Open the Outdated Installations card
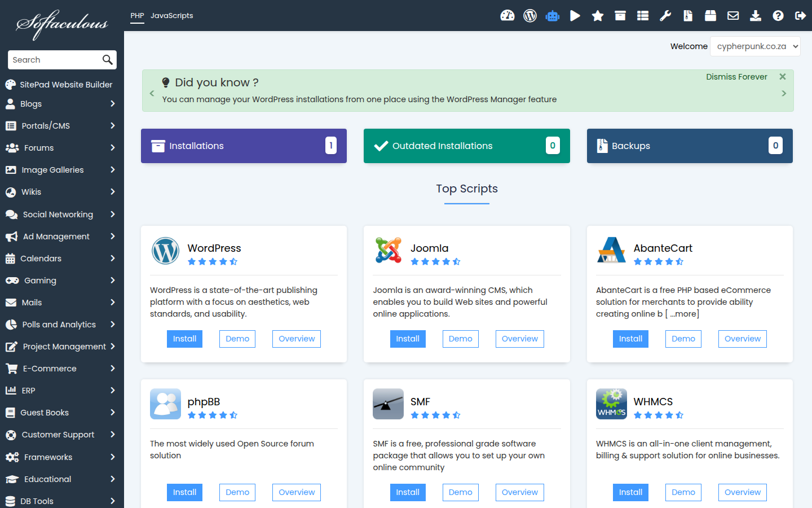 coord(467,146)
